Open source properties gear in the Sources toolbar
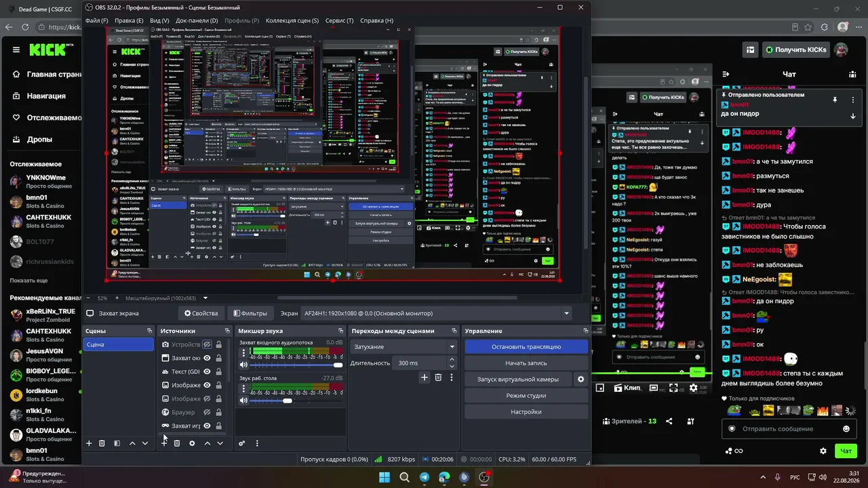The image size is (868, 488). [192, 443]
